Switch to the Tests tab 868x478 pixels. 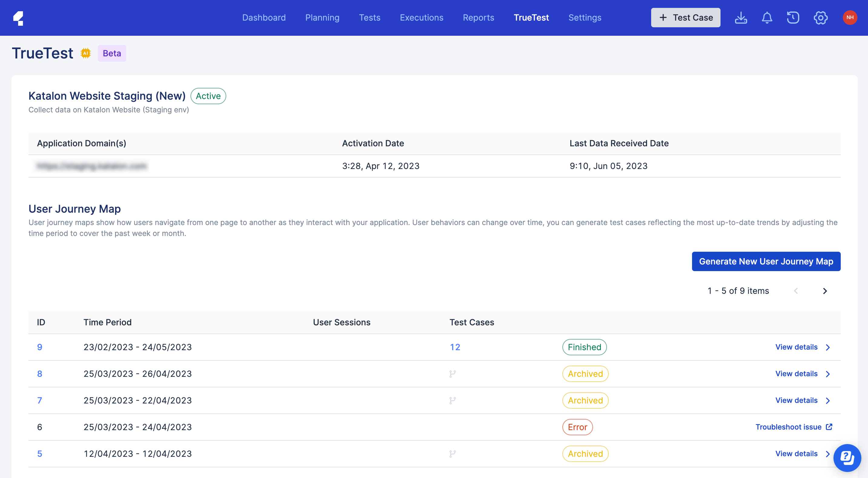369,18
